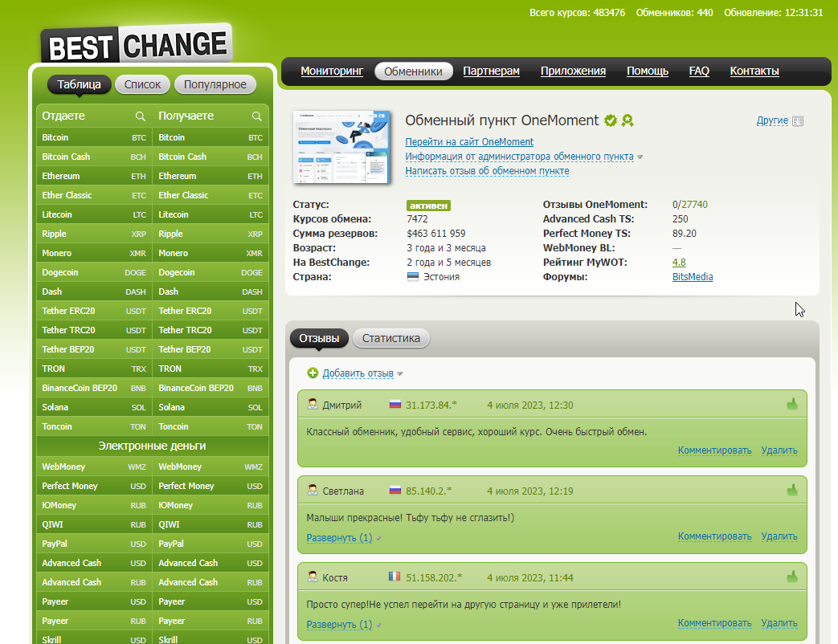
Task: Select the Статистика tab
Action: click(x=391, y=338)
